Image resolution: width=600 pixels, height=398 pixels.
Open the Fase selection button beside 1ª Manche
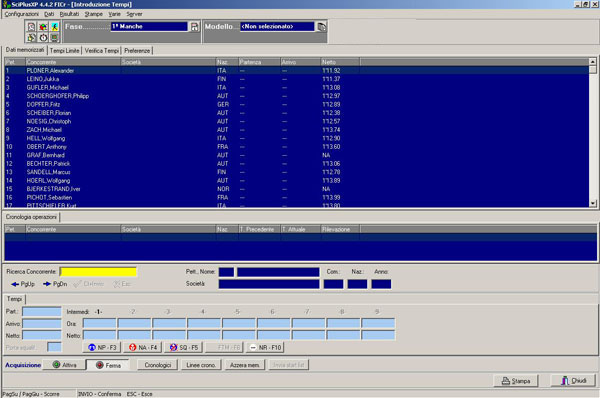195,27
